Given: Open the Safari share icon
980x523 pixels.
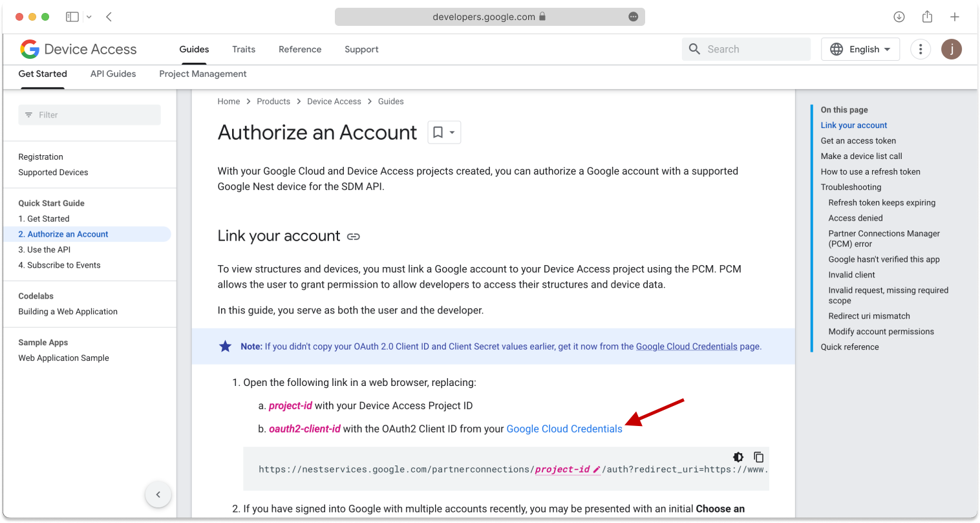Looking at the screenshot, I should (927, 16).
